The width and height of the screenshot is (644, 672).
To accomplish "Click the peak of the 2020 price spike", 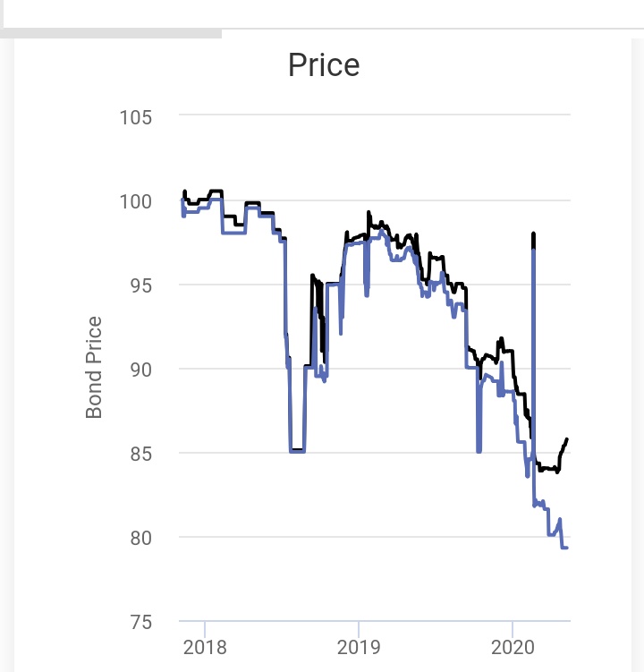I will (x=533, y=234).
